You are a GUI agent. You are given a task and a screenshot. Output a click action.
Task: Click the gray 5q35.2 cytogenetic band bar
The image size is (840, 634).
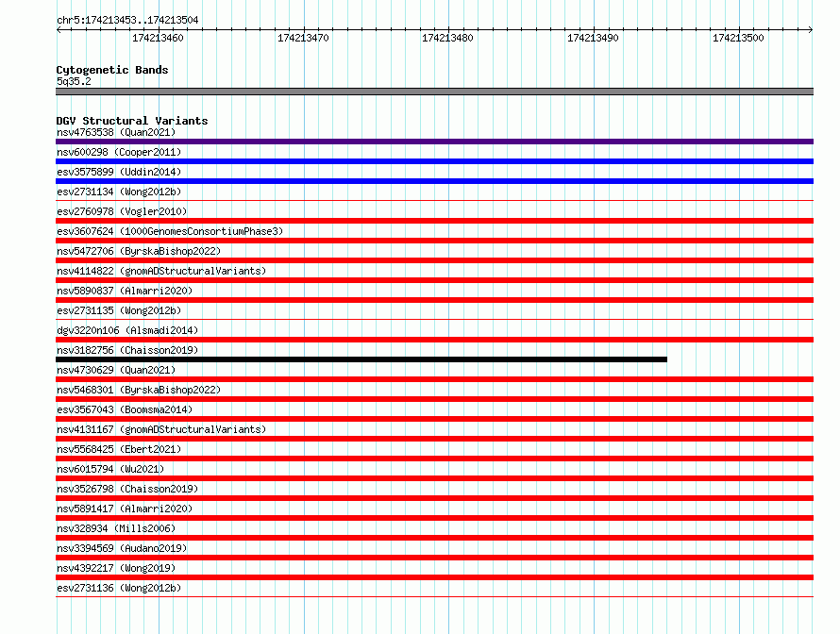(x=434, y=92)
